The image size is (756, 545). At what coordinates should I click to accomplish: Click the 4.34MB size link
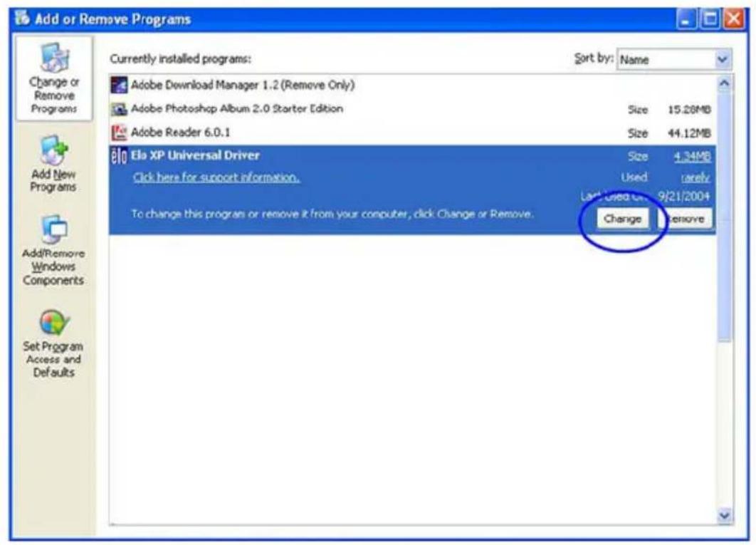coord(691,157)
